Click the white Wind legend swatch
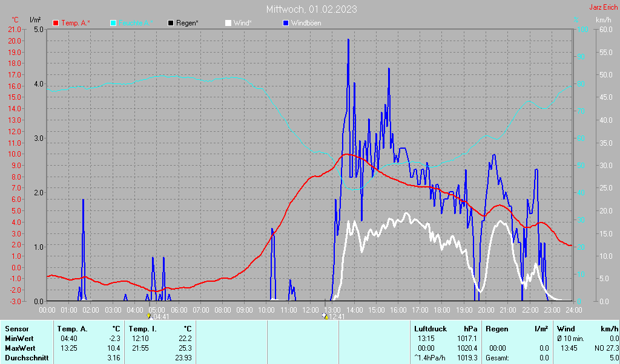 (x=228, y=24)
